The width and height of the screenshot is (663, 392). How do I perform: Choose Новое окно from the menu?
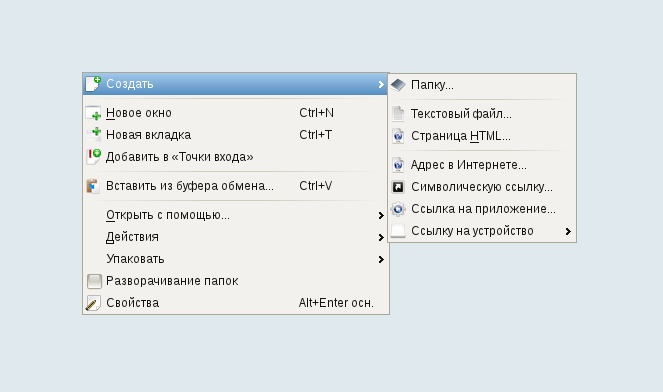tap(236, 113)
